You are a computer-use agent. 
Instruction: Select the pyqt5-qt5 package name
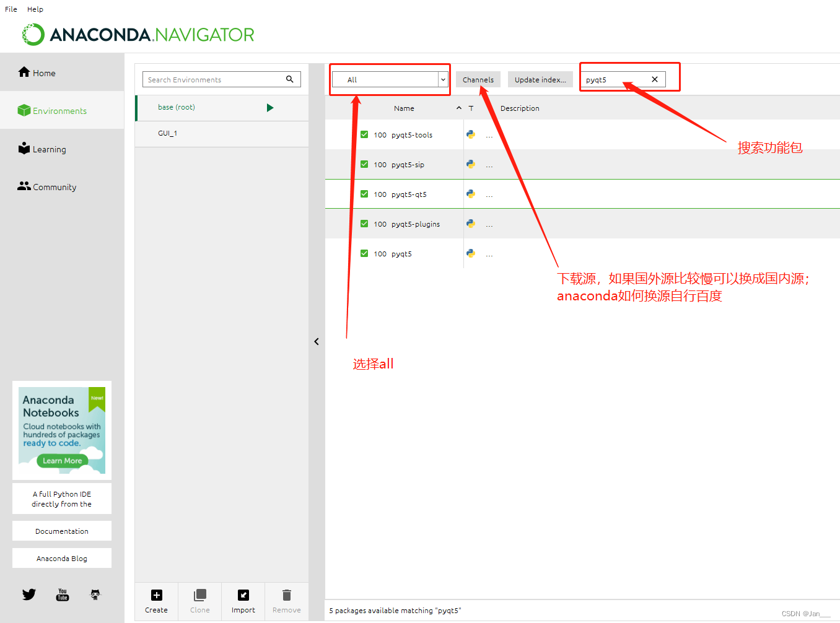[409, 194]
